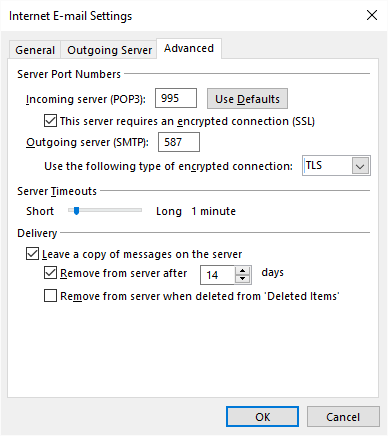This screenshot has height=436, width=388.
Task: Click the dropdown arrow next to TLS
Action: [x=360, y=166]
